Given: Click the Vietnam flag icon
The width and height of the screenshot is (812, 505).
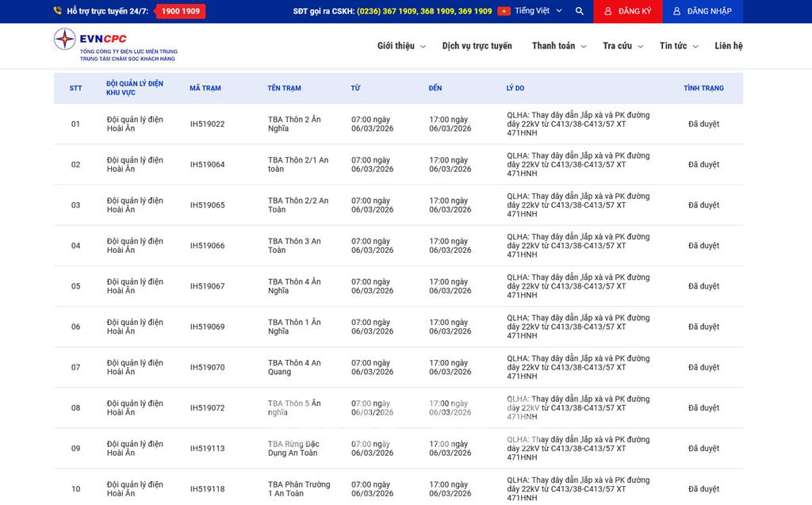Looking at the screenshot, I should click(504, 11).
